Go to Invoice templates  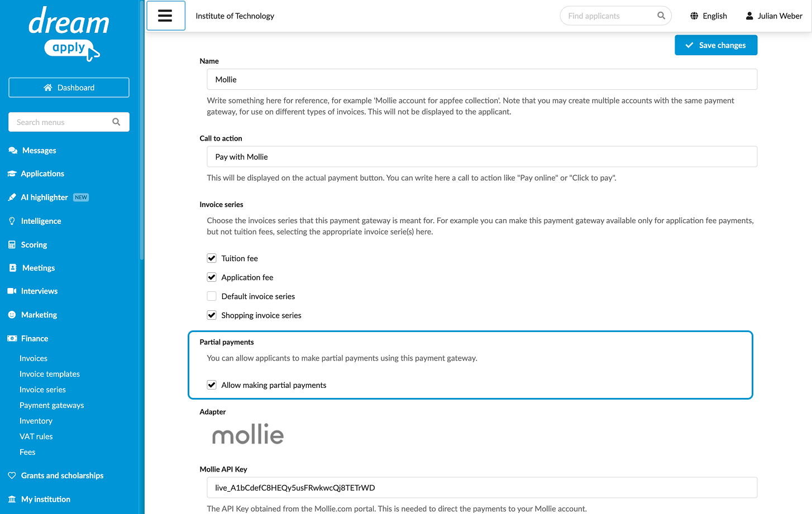(50, 374)
